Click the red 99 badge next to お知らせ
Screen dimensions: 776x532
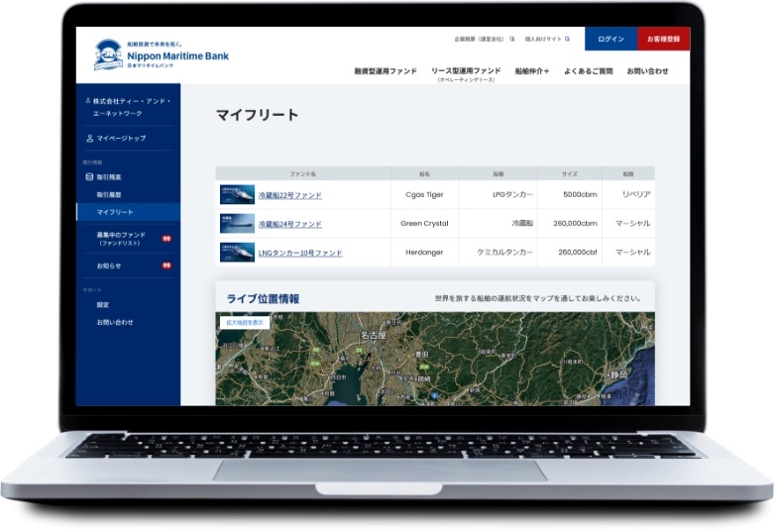[x=166, y=266]
